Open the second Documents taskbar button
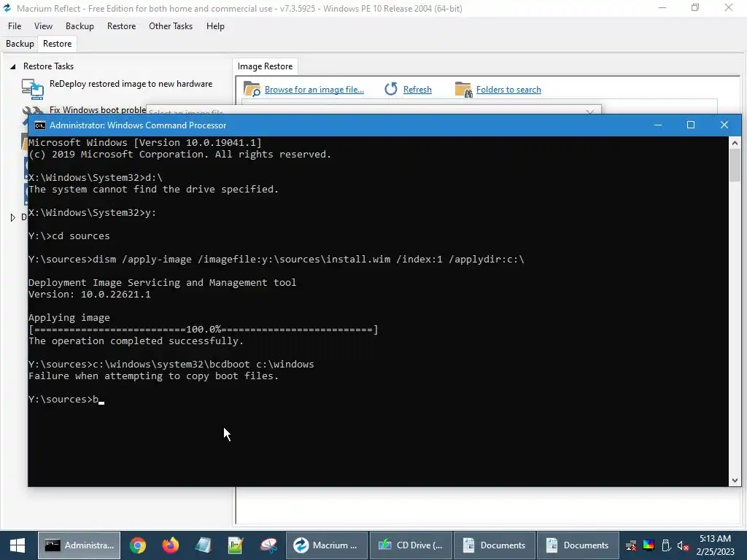The image size is (747, 560). (x=578, y=545)
